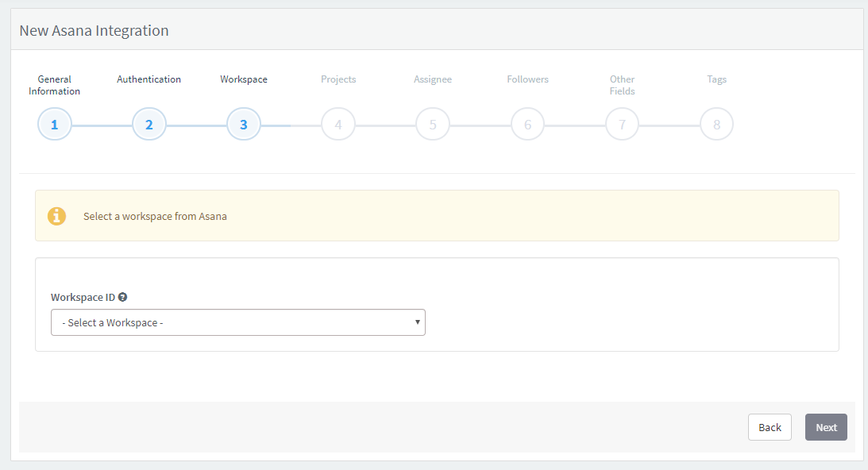The width and height of the screenshot is (868, 470).
Task: Click the New Asana Integration heading
Action: click(x=95, y=30)
